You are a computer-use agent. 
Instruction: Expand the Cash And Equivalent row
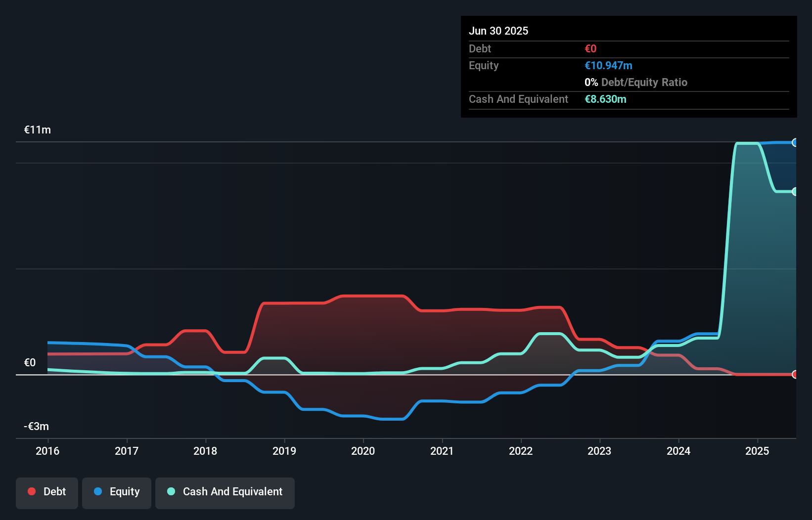[518, 99]
